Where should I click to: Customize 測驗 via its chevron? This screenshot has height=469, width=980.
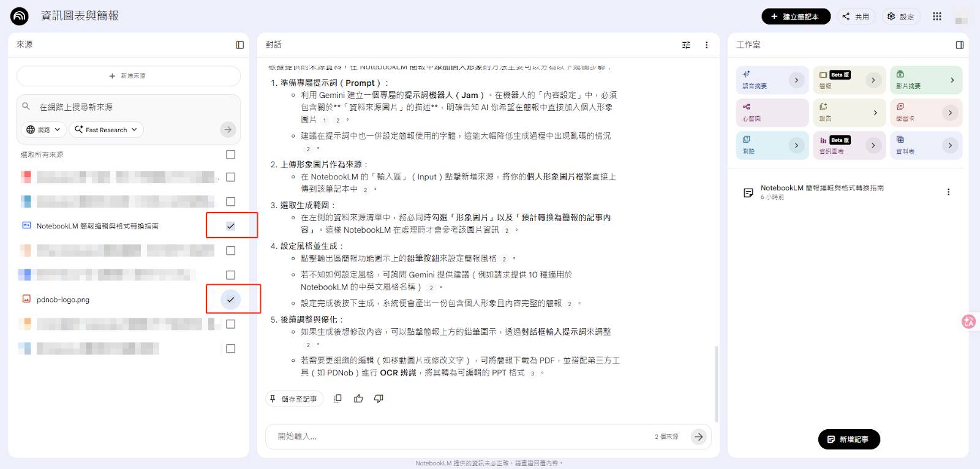tap(796, 145)
